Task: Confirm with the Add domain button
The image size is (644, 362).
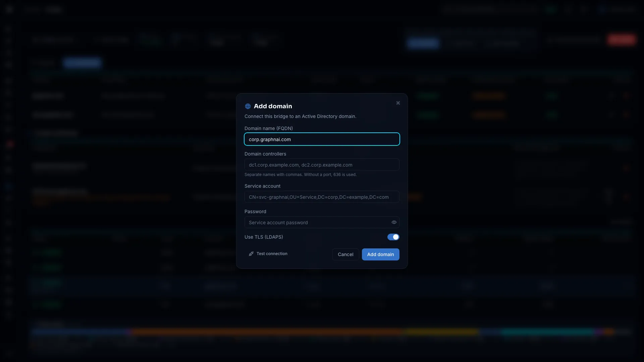Action: click(x=381, y=254)
